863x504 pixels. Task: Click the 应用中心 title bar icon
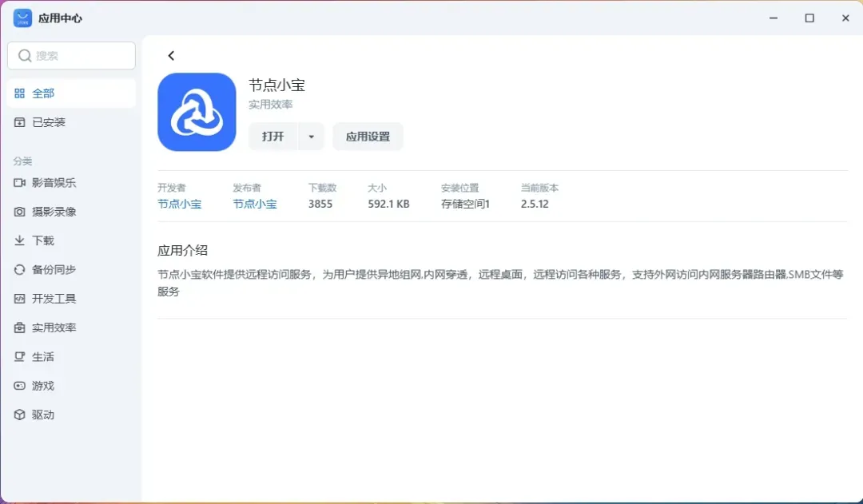(22, 18)
